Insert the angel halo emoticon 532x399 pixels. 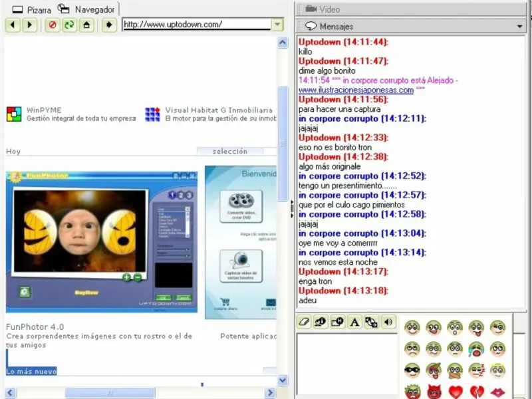pyautogui.click(x=497, y=370)
